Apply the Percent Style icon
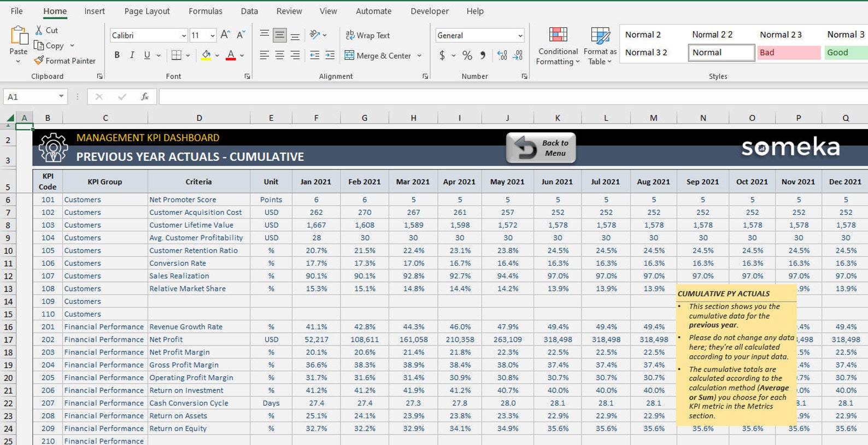 (467, 55)
